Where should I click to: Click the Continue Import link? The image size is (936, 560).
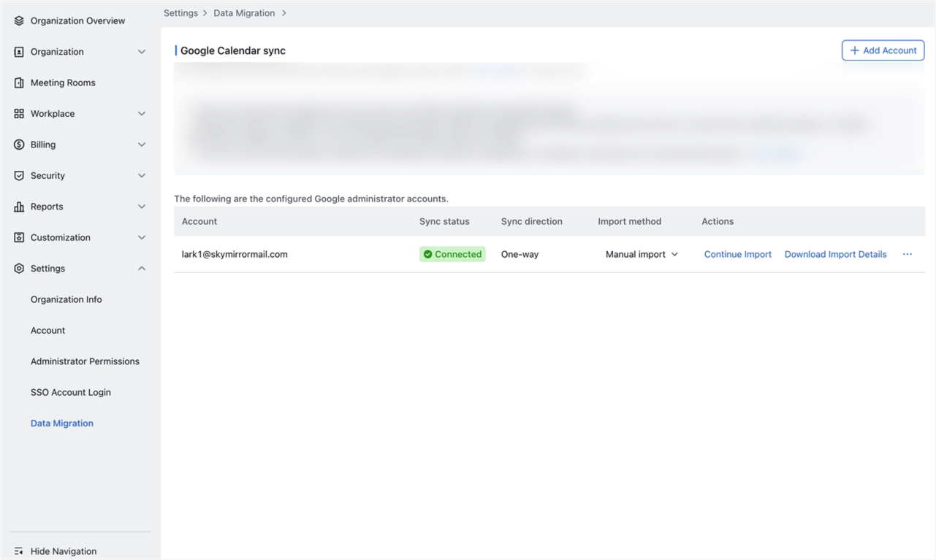point(737,254)
